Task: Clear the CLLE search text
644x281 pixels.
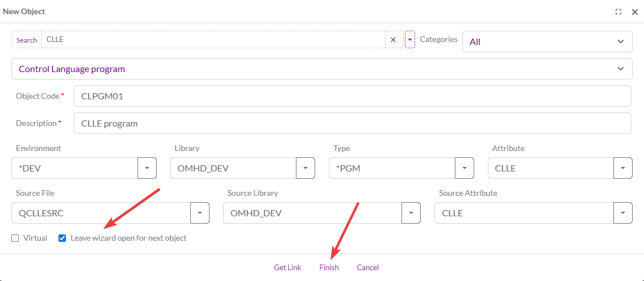Action: point(393,40)
